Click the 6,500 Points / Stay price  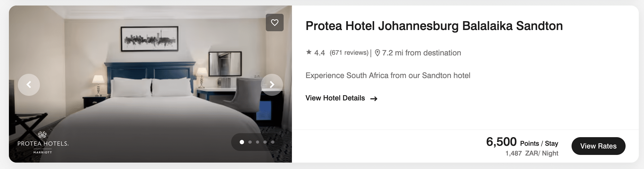(x=522, y=142)
